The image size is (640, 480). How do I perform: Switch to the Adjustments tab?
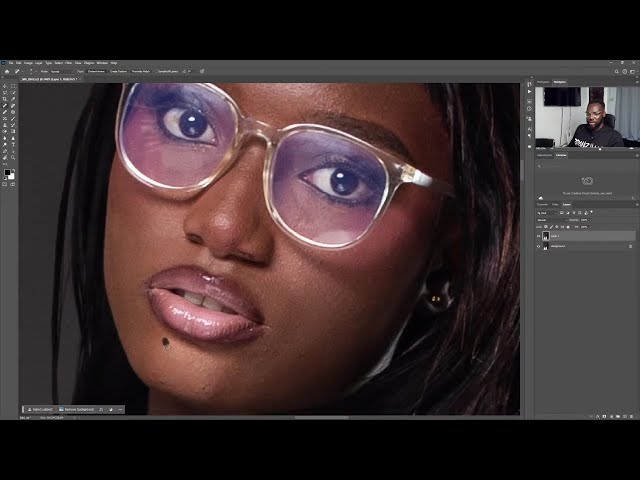(x=544, y=155)
